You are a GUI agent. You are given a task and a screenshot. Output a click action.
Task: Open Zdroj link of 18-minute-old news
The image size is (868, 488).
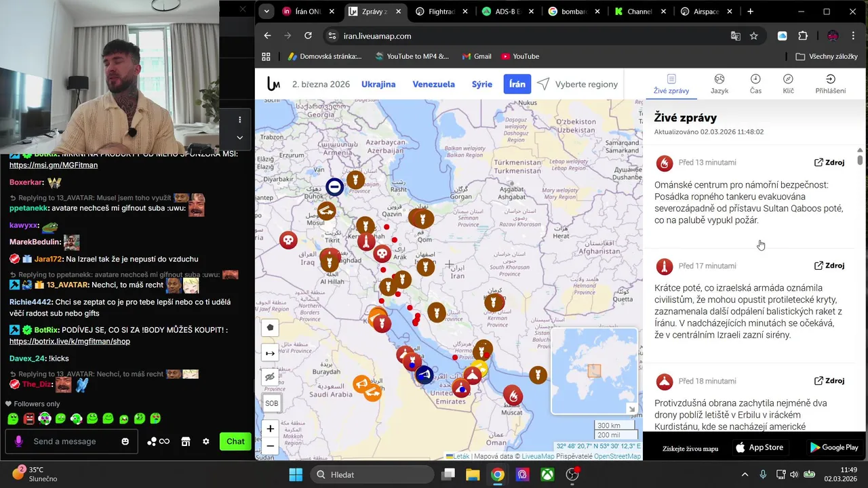[x=829, y=381]
